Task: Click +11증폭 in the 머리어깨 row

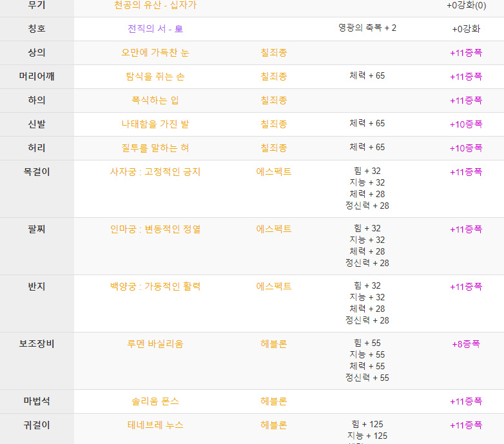Action: (466, 77)
